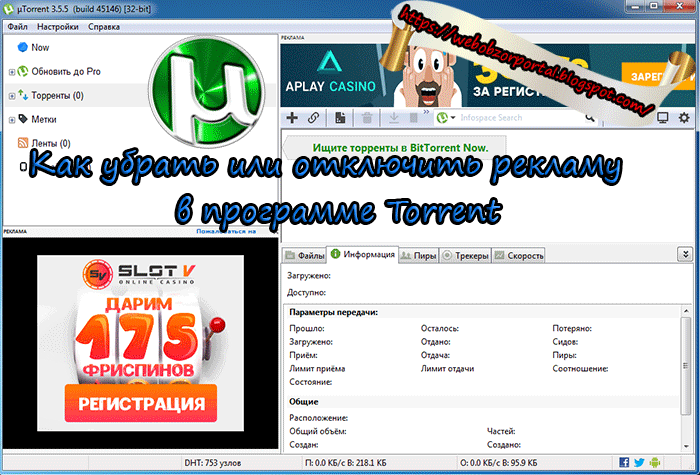
Task: Collapse the details pane with double-chevron button
Action: [x=685, y=254]
